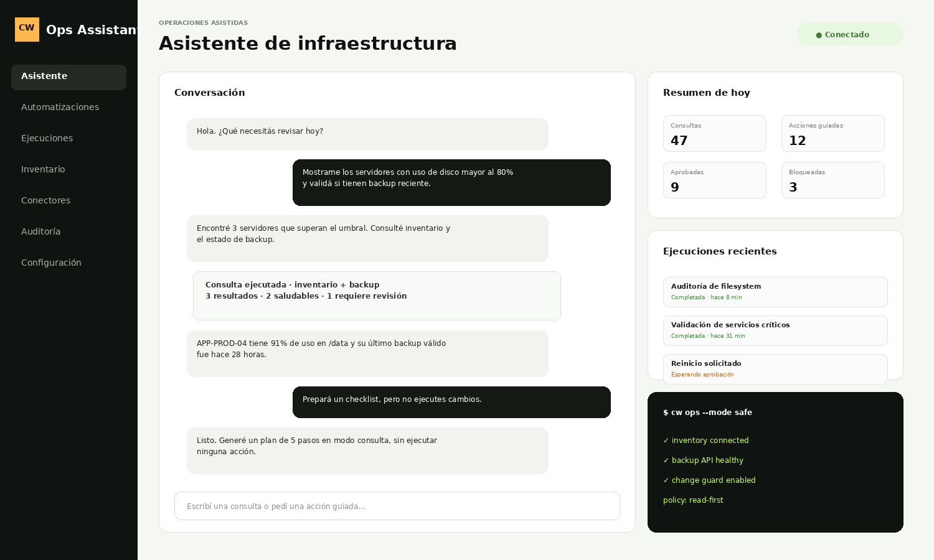
Task: Click the OPERACIONES ASISTIDAS overline label
Action: pos(203,23)
